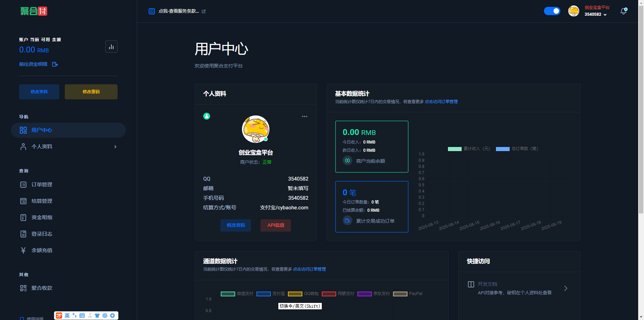
Task: Click the 个人资料 person icon in sidebar
Action: (x=23, y=146)
